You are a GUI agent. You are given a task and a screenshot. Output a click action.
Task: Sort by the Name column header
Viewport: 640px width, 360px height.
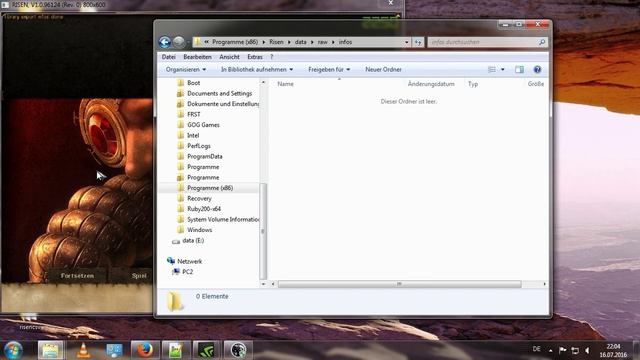(x=285, y=84)
